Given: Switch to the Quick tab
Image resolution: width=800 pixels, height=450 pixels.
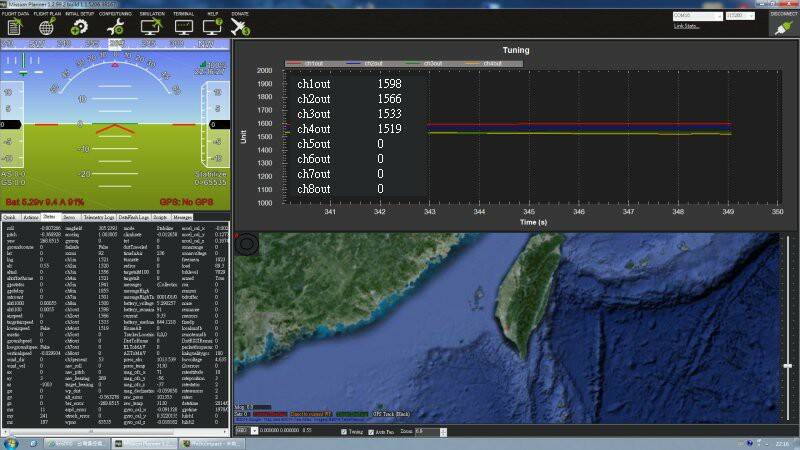Looking at the screenshot, I should pos(9,216).
